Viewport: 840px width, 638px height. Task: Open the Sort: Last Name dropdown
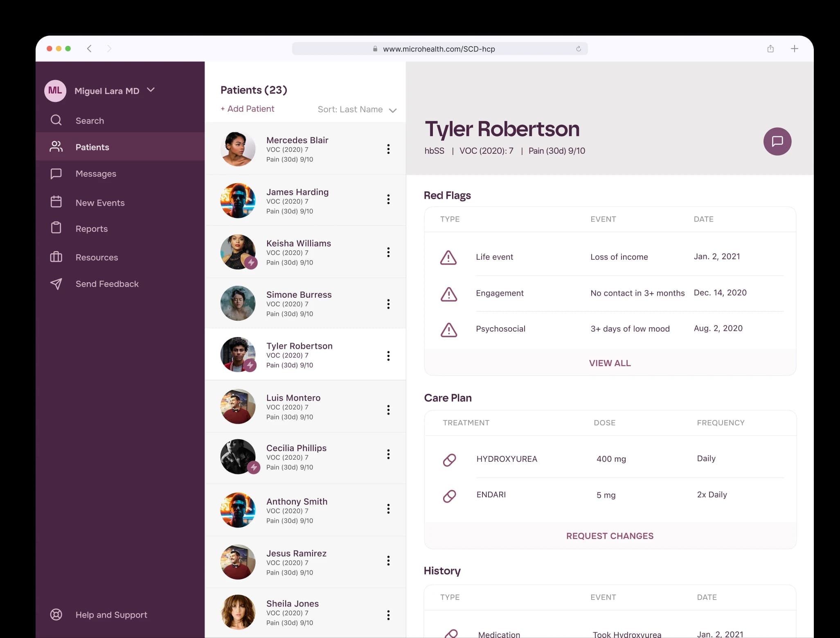(x=357, y=110)
